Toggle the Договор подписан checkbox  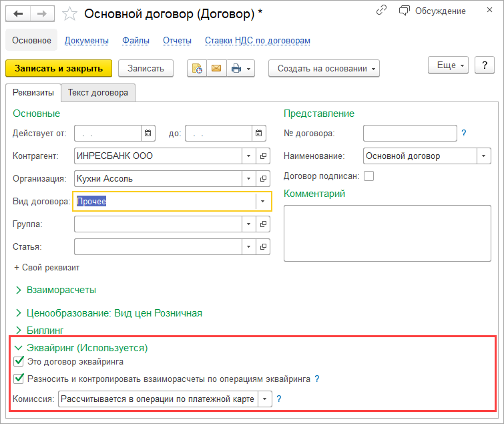pyautogui.click(x=368, y=176)
